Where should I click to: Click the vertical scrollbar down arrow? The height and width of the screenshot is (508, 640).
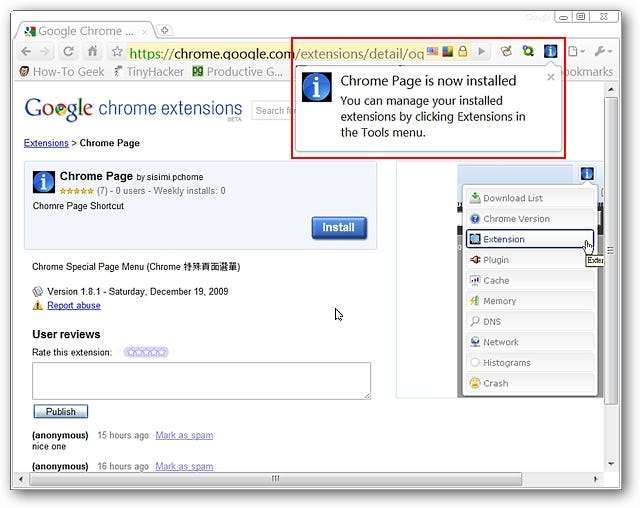(611, 464)
